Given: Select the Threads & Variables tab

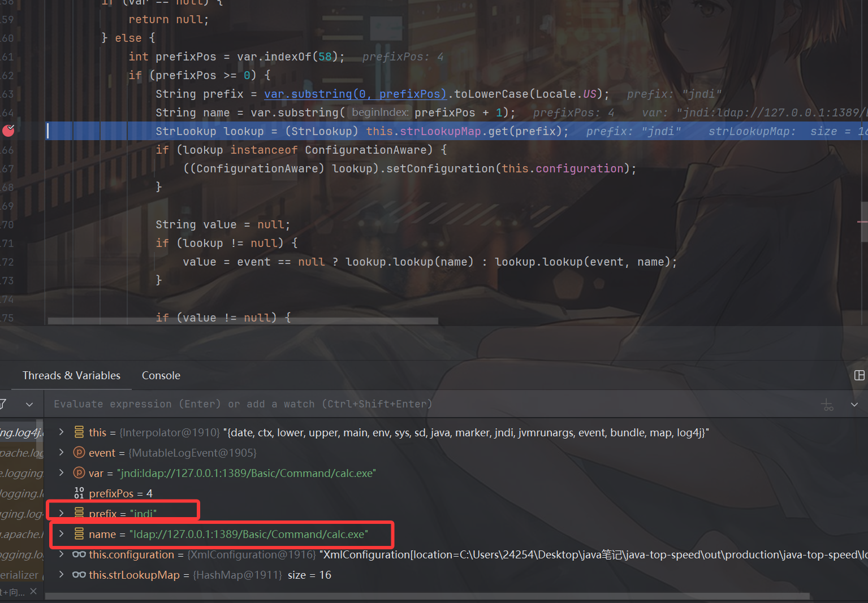Looking at the screenshot, I should tap(71, 375).
